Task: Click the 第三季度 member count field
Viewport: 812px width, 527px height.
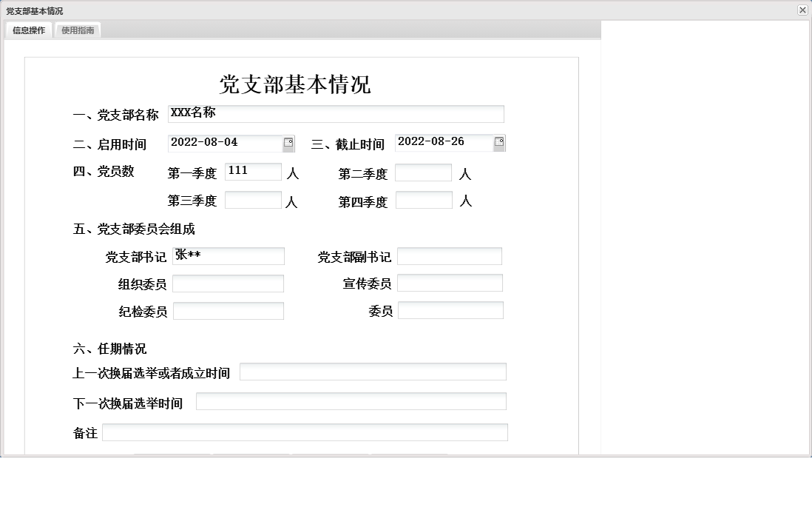Action: [253, 199]
